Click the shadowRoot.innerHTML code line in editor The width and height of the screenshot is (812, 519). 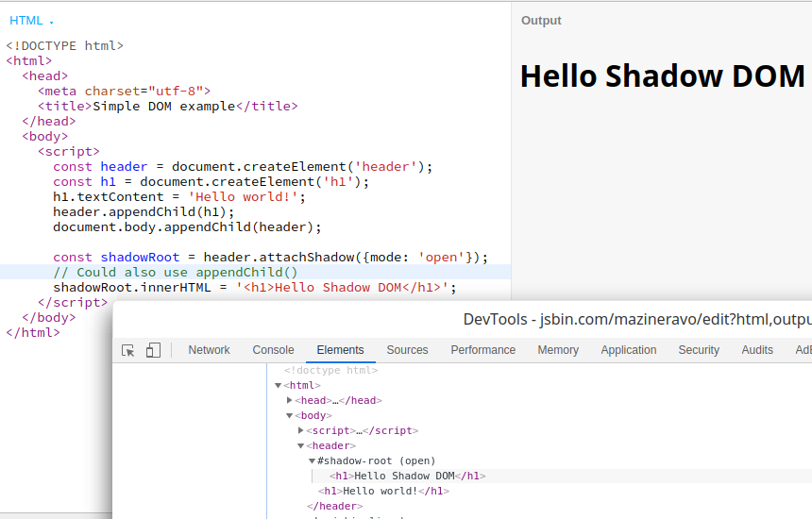[255, 287]
